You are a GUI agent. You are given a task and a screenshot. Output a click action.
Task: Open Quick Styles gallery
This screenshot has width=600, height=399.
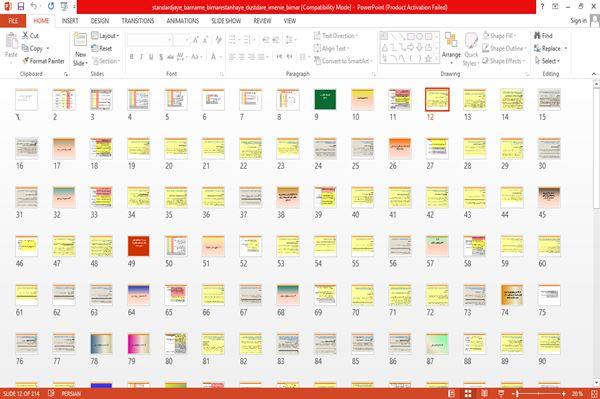tap(471, 49)
